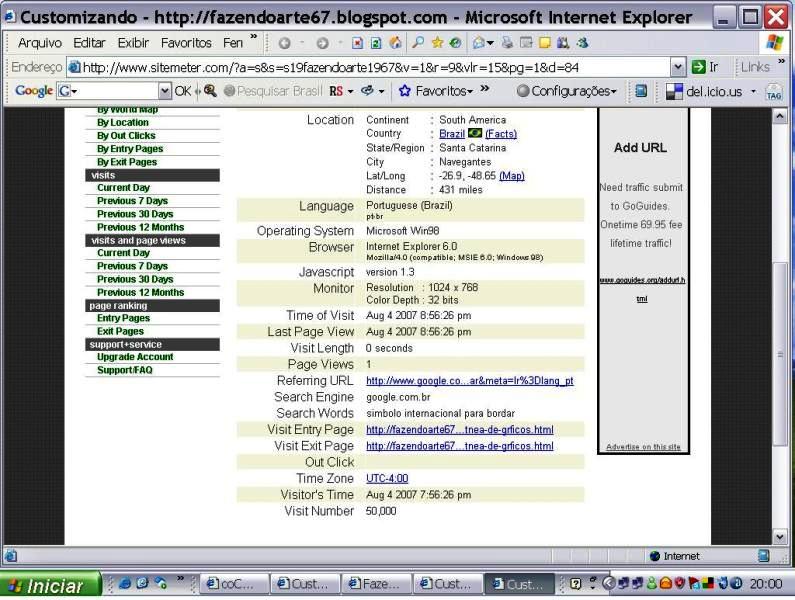Open the Google search box dropdown

pos(164,91)
